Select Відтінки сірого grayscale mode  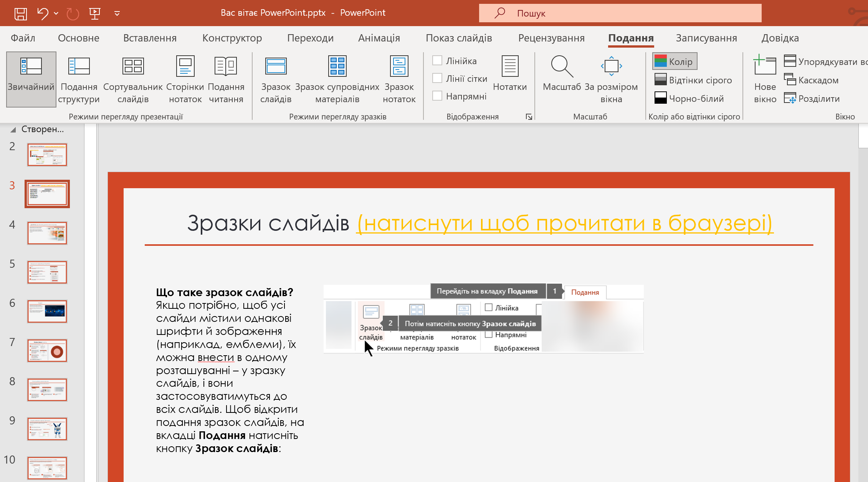693,80
